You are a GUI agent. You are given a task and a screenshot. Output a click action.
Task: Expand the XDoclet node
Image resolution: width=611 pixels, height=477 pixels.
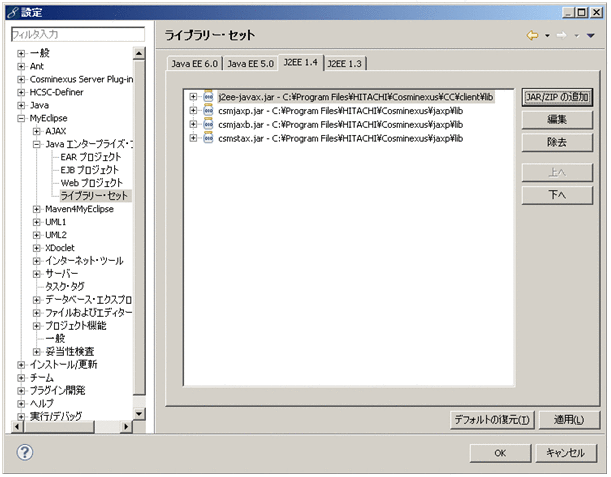pos(36,248)
